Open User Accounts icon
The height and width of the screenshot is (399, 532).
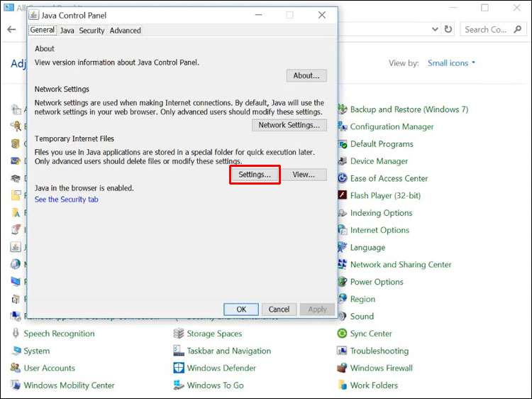click(16, 368)
